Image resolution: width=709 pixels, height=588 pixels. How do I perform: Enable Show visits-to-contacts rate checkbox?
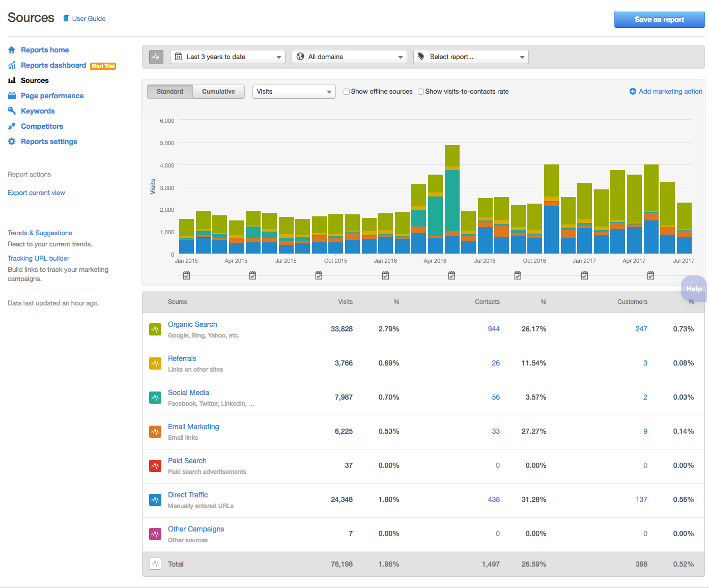tap(421, 92)
